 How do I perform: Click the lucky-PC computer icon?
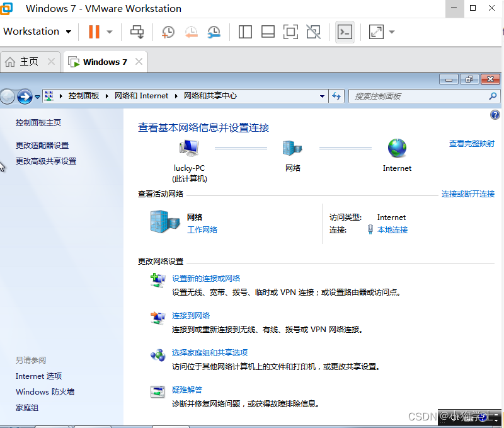click(189, 148)
